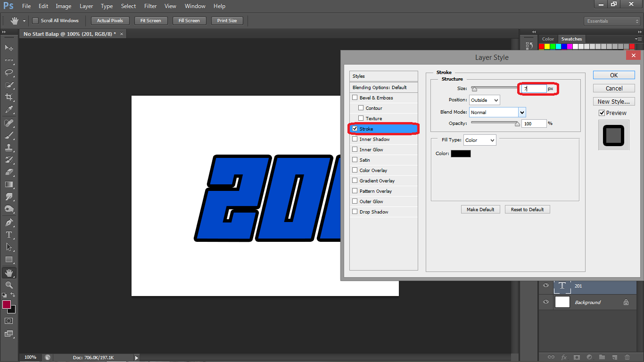The image size is (644, 362).
Task: Click the fx layer style icon
Action: (x=564, y=357)
